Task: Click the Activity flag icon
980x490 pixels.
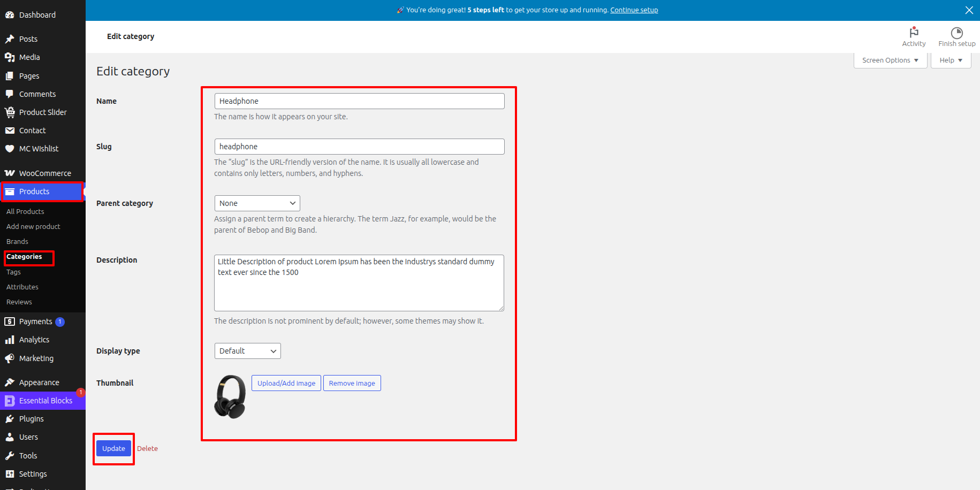Action: click(914, 32)
